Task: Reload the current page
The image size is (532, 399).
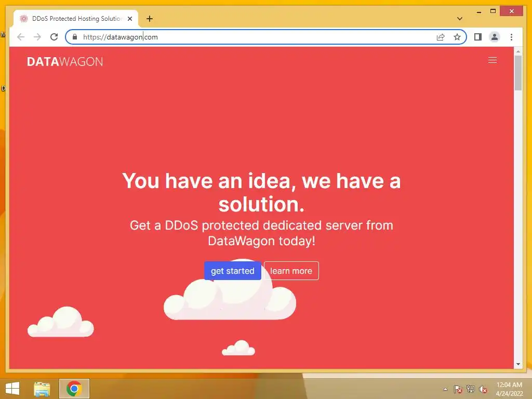Action: [x=54, y=37]
